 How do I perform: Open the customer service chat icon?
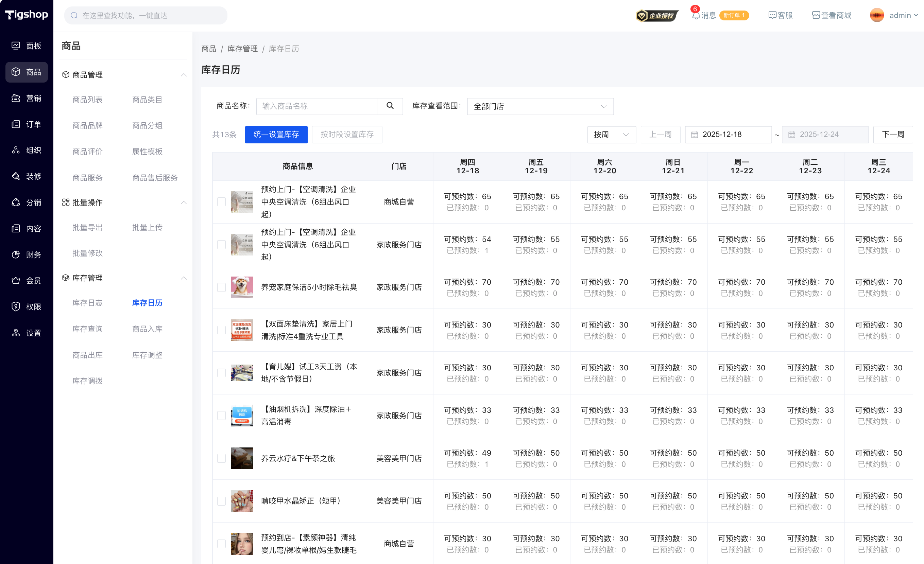click(x=772, y=15)
